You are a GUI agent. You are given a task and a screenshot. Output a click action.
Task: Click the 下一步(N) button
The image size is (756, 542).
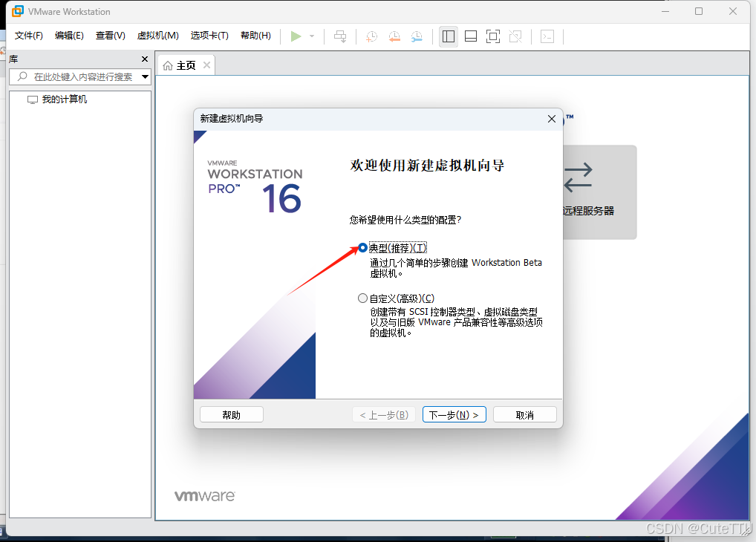pos(454,415)
